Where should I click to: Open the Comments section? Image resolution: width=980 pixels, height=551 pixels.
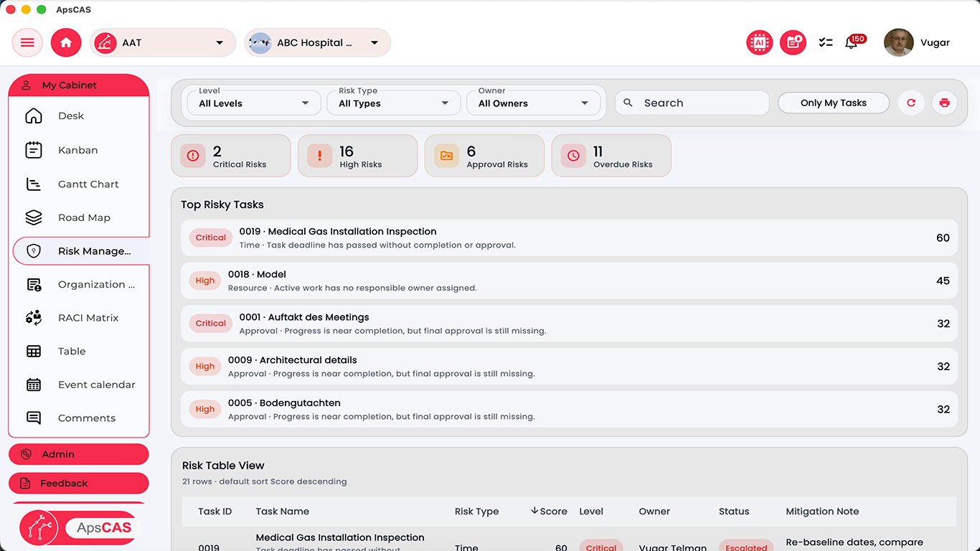pos(86,418)
